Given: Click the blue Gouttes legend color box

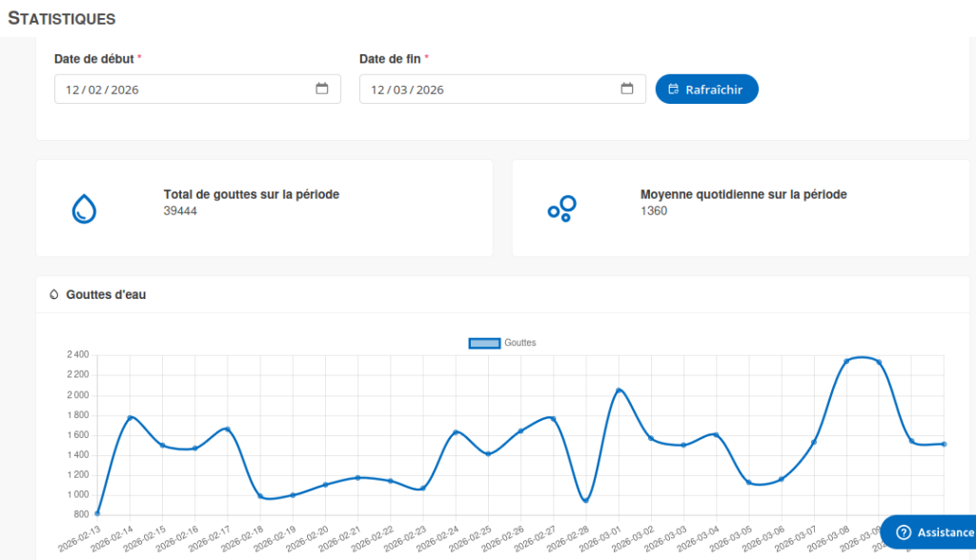Looking at the screenshot, I should (484, 343).
